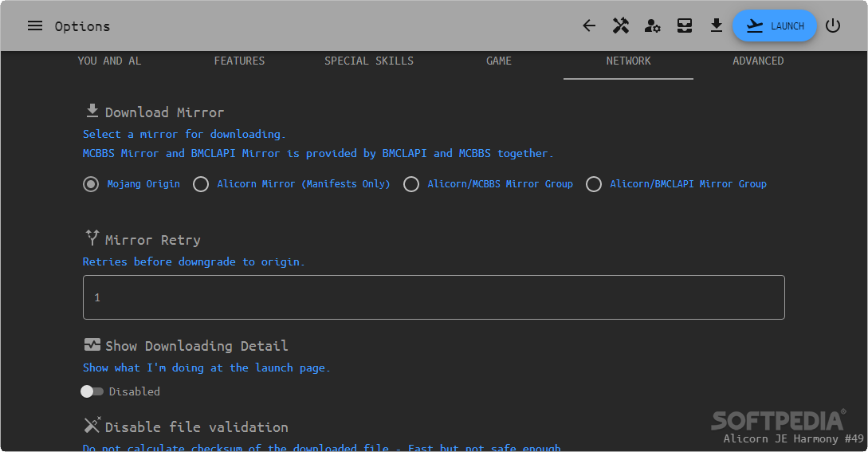Click the Mirror Retry fork icon
This screenshot has width=868, height=452.
click(x=92, y=238)
